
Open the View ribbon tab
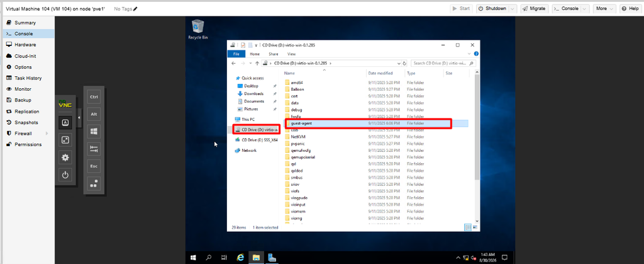click(292, 54)
